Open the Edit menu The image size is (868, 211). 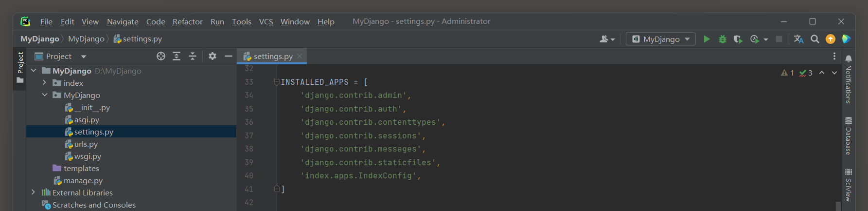pos(67,21)
